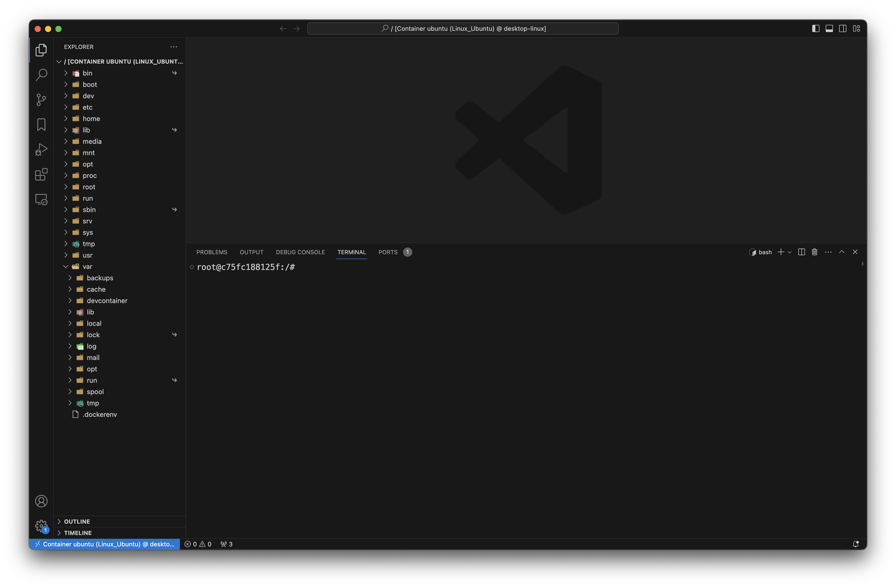Viewport: 896px width, 588px height.
Task: Open Remote Explorer view icon
Action: pyautogui.click(x=41, y=199)
